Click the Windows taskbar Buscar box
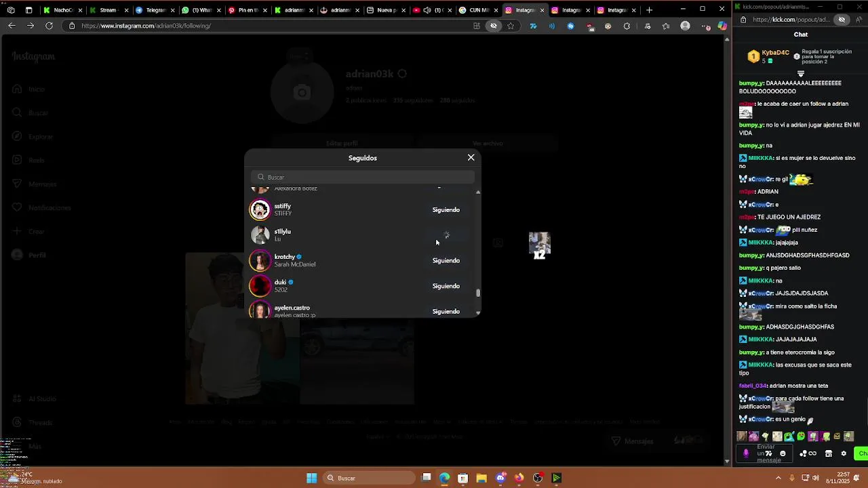The image size is (868, 488). tap(370, 478)
